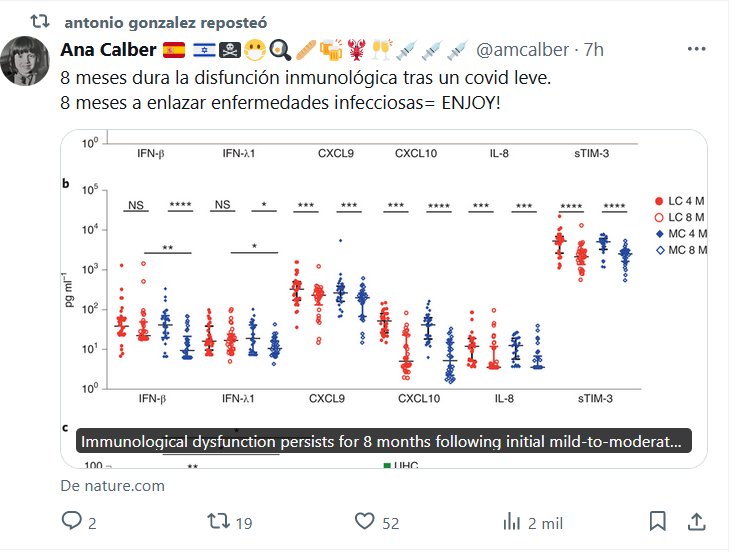This screenshot has height=552, width=738.
Task: Bookmark this post
Action: point(657,521)
